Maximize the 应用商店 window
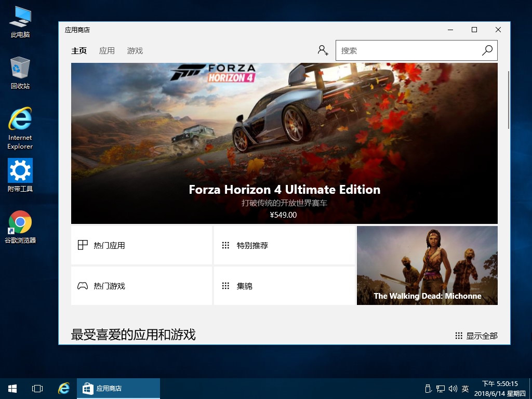This screenshot has height=399, width=532. tap(474, 30)
